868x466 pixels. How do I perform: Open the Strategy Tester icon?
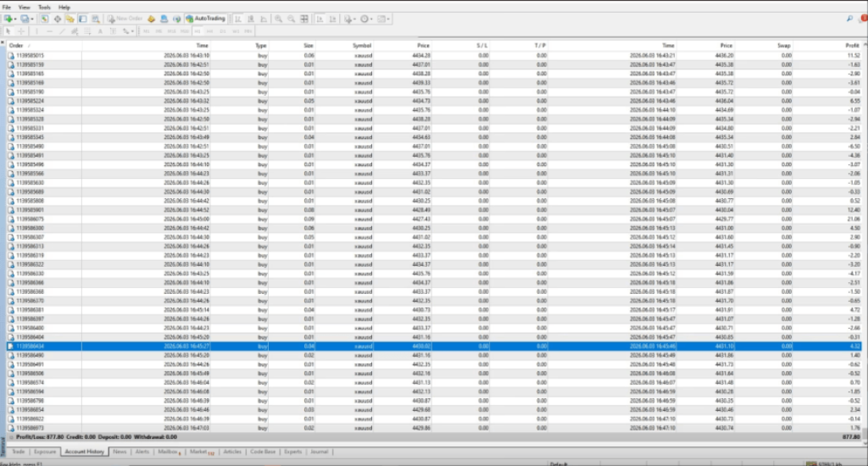point(96,19)
